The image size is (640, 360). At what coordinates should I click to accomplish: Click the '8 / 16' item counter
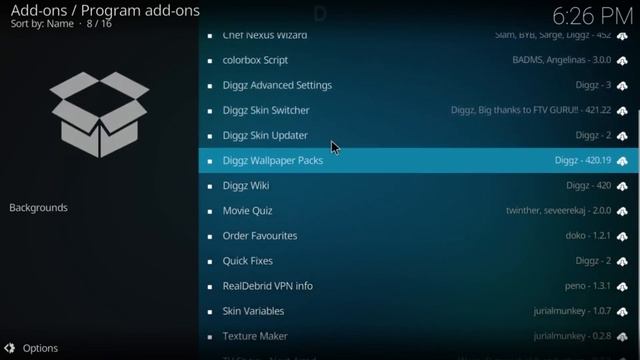pos(99,24)
